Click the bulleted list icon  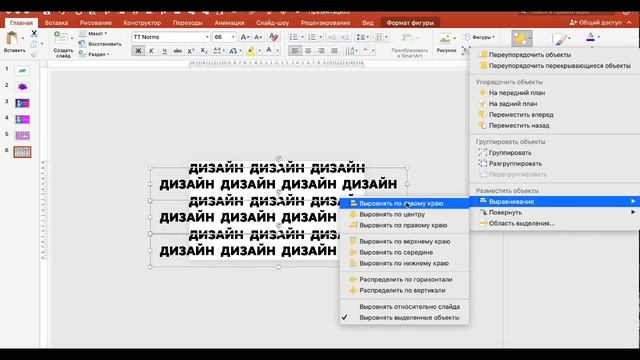(x=293, y=37)
